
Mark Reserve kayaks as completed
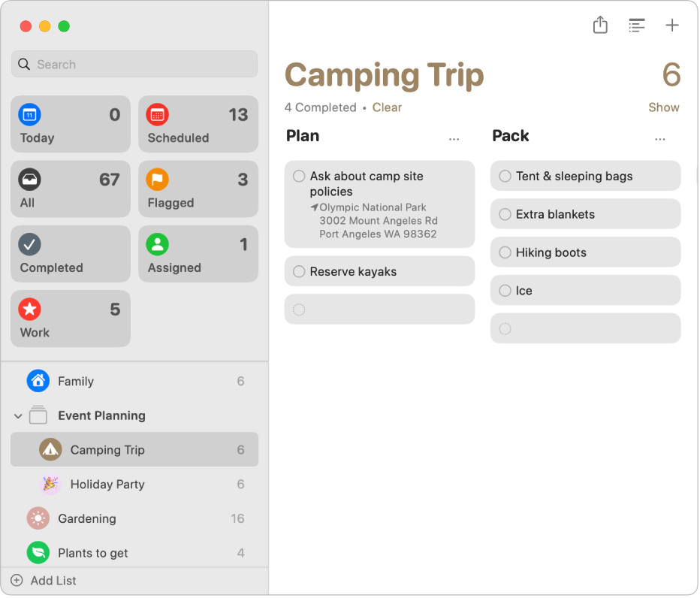point(299,272)
